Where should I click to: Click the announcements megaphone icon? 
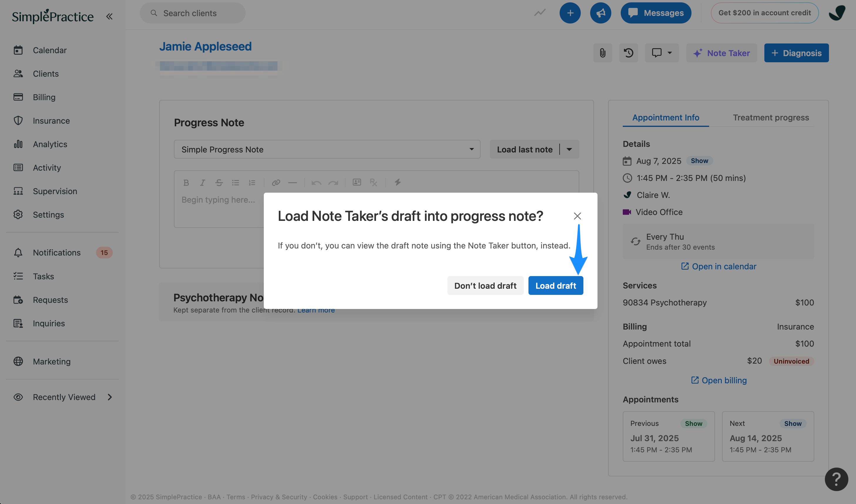600,13
